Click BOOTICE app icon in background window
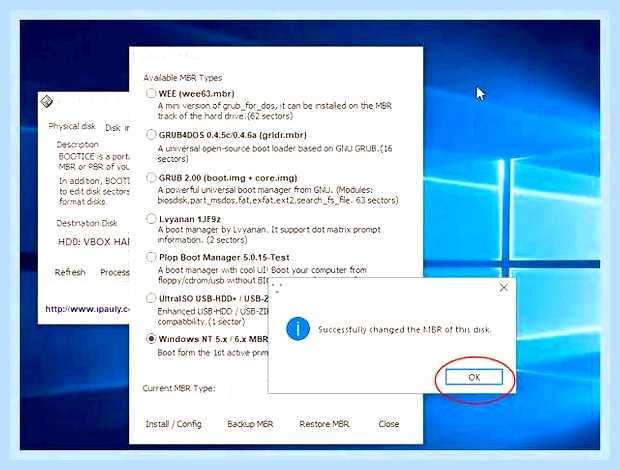This screenshot has width=620, height=470. pyautogui.click(x=47, y=102)
